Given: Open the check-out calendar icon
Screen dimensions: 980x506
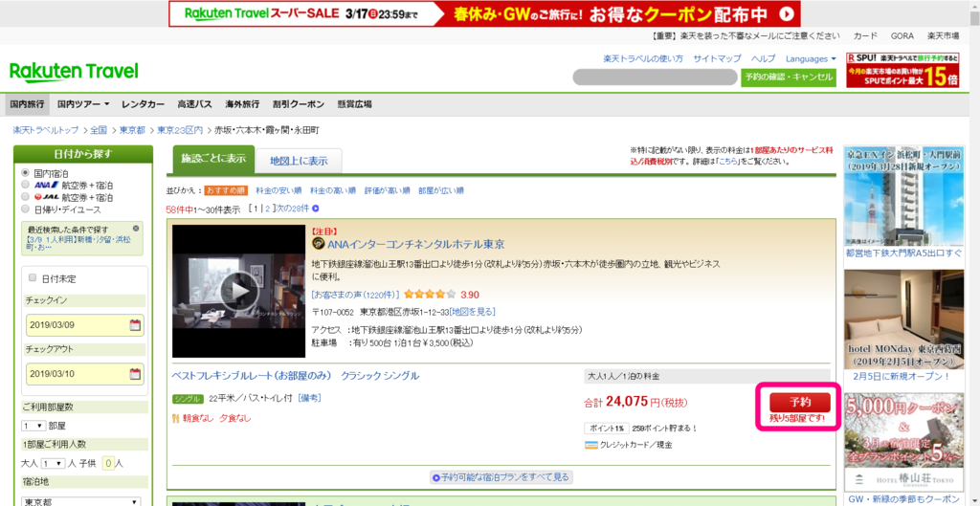Looking at the screenshot, I should pyautogui.click(x=135, y=374).
